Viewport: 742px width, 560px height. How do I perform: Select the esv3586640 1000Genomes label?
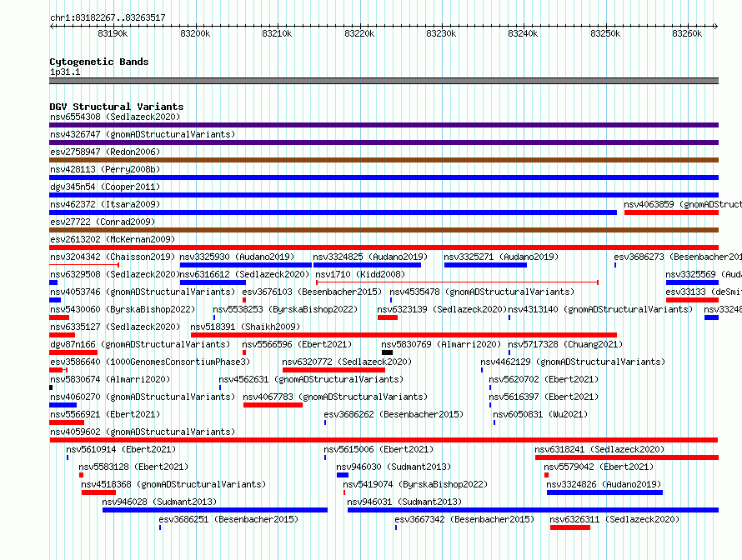pos(150,362)
